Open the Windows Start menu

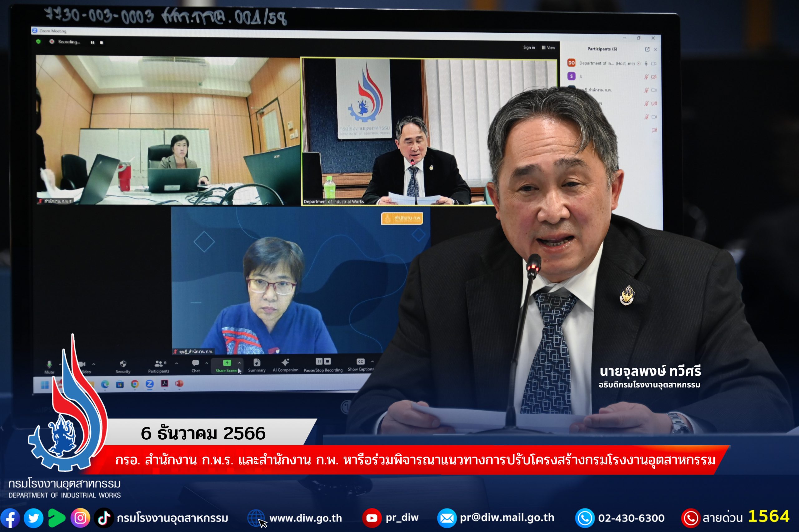pos(45,386)
